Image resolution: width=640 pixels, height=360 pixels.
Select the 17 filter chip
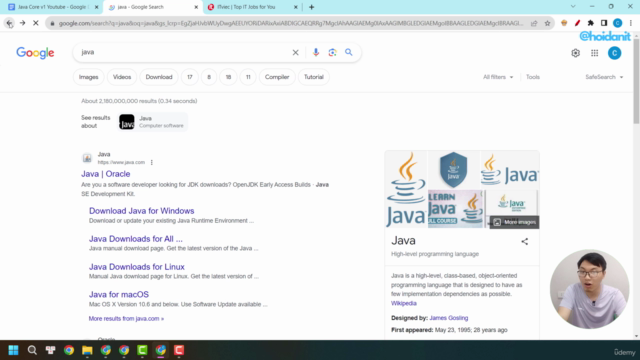(x=190, y=77)
